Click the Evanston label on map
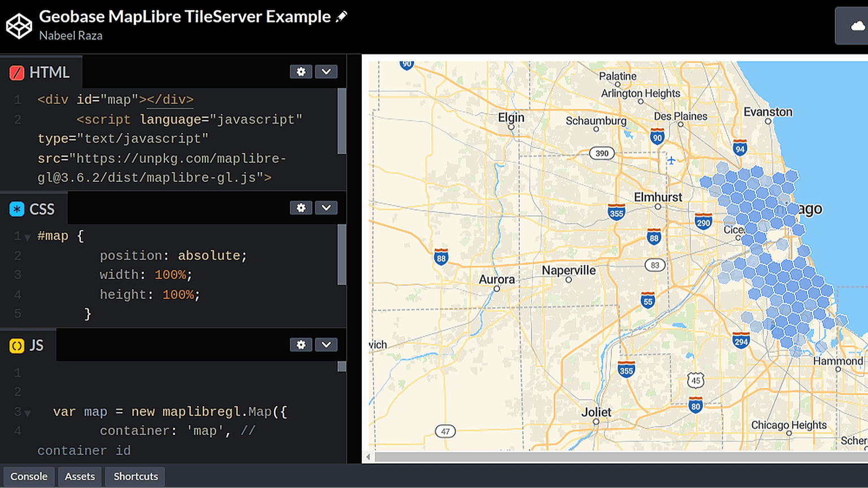The image size is (868, 488). (x=768, y=112)
